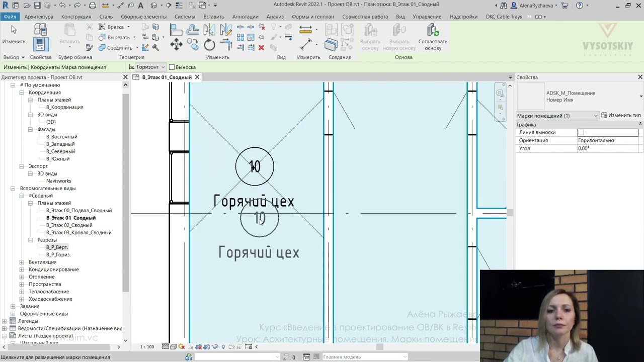The width and height of the screenshot is (644, 362).
Task: Toggle the Линия выноски checkbox in Properties
Action: (581, 133)
